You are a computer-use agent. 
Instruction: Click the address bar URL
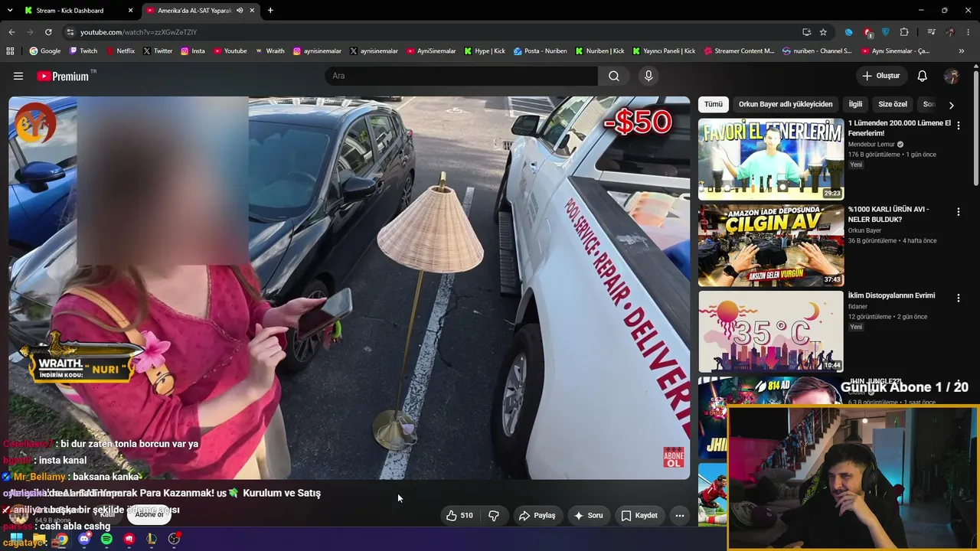[139, 32]
